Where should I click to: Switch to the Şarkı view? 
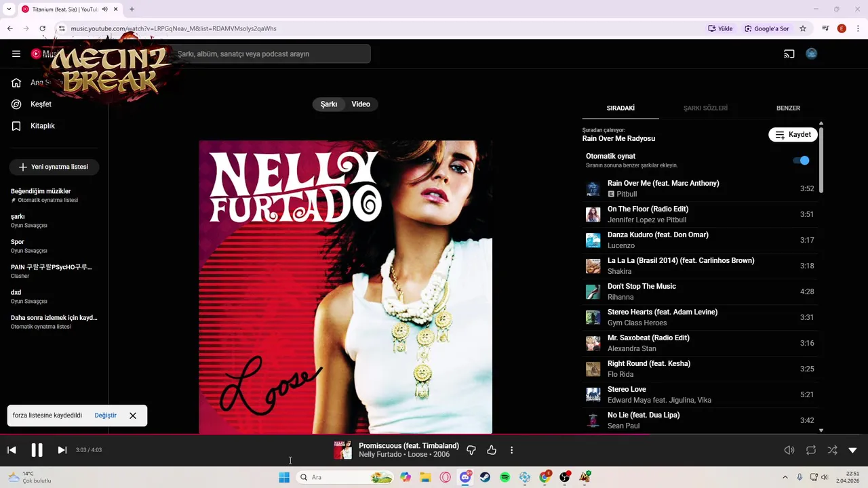click(x=329, y=104)
